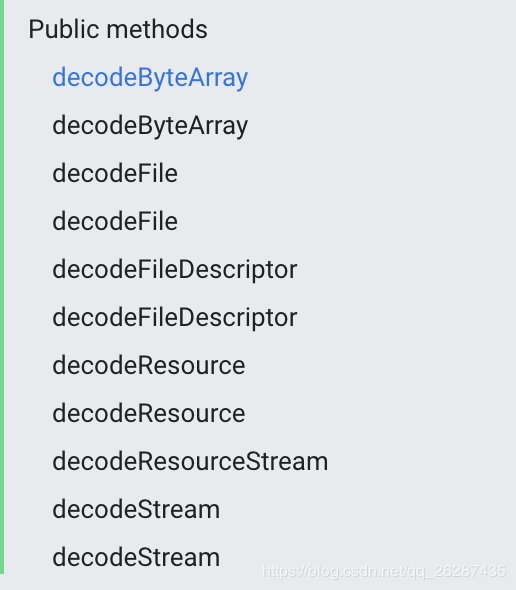The height and width of the screenshot is (590, 516).
Task: Click the blog.csdn.net watermark URL
Action: point(384,572)
